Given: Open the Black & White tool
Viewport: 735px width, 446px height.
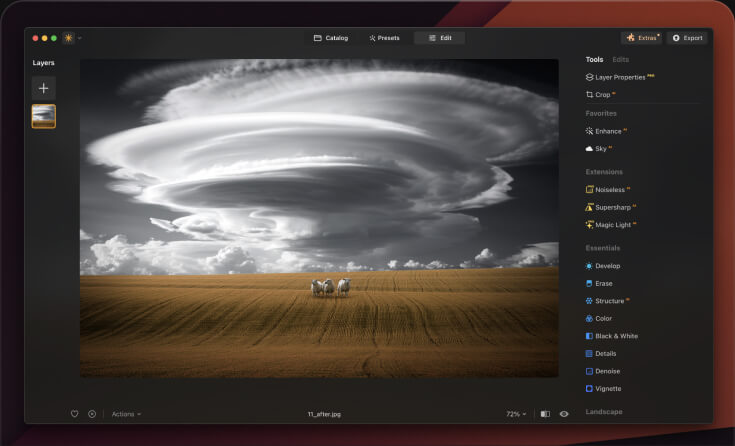Looking at the screenshot, I should pyautogui.click(x=612, y=336).
